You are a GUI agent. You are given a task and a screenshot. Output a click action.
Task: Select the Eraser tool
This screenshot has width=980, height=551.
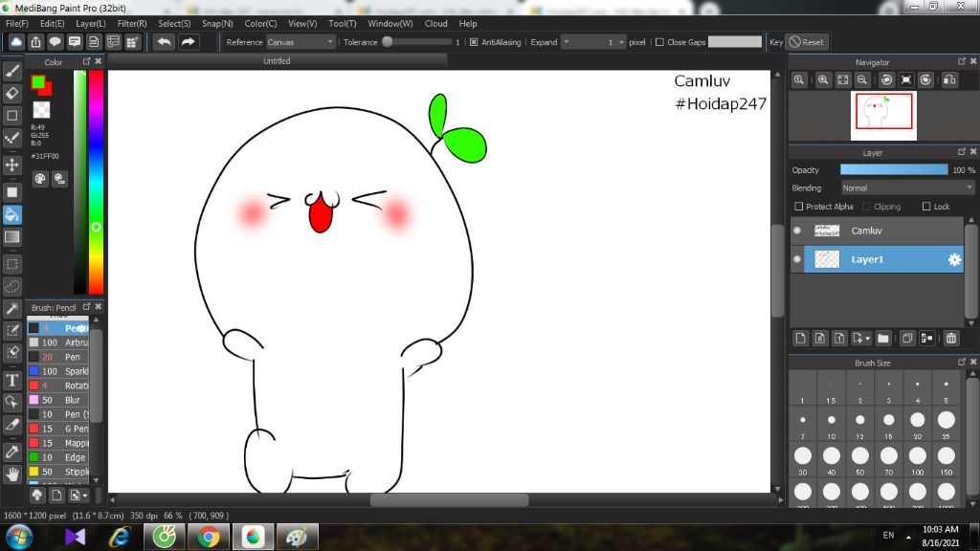[11, 94]
